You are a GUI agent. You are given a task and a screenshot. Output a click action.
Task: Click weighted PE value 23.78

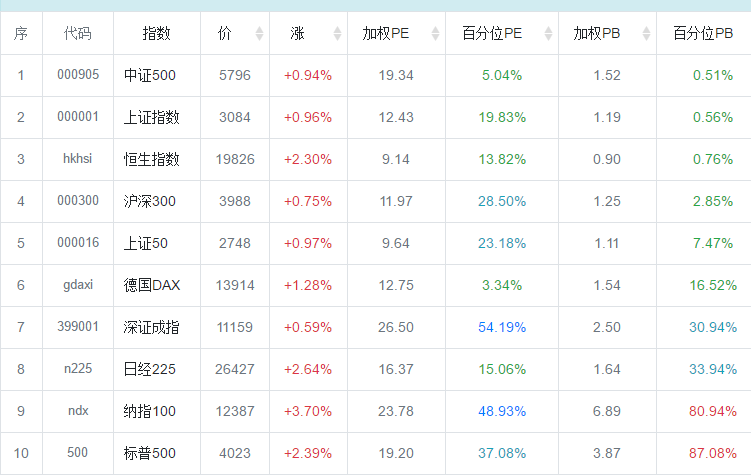[x=396, y=411]
